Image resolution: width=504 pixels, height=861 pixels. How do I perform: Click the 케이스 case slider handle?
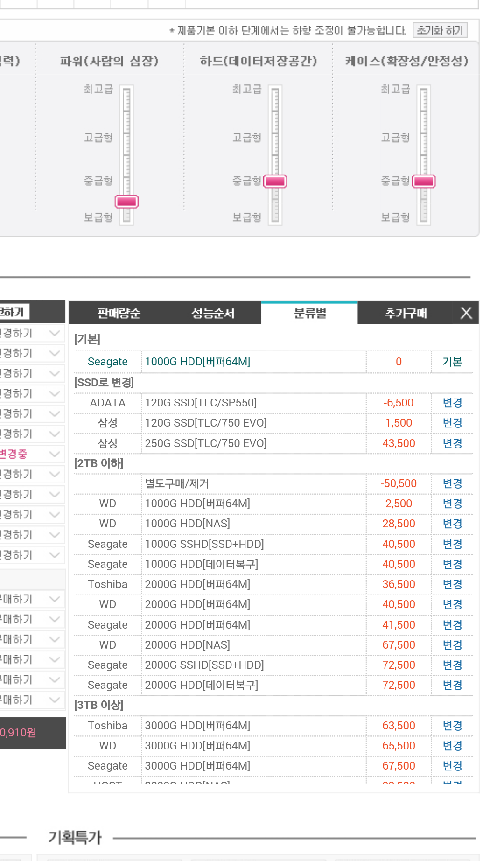(424, 181)
